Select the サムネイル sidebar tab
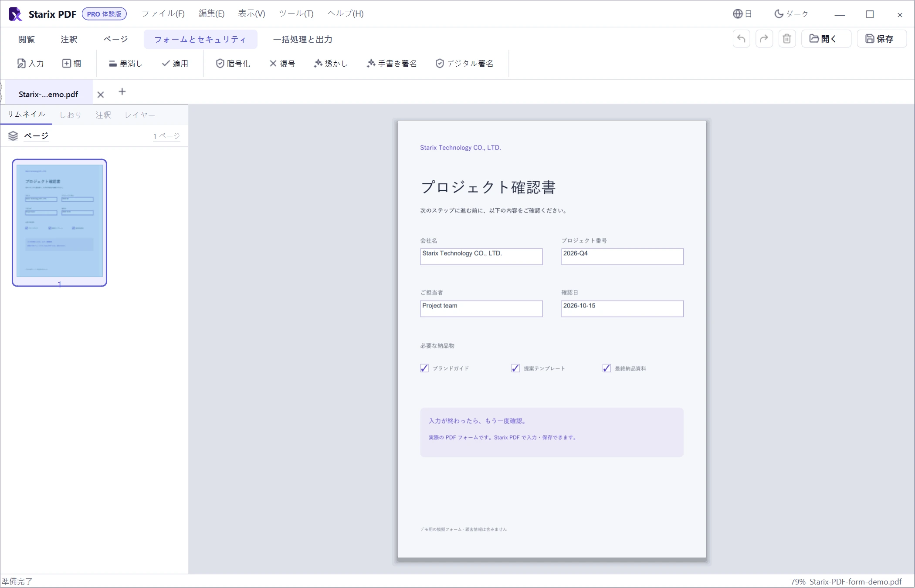915x588 pixels. 26,115
